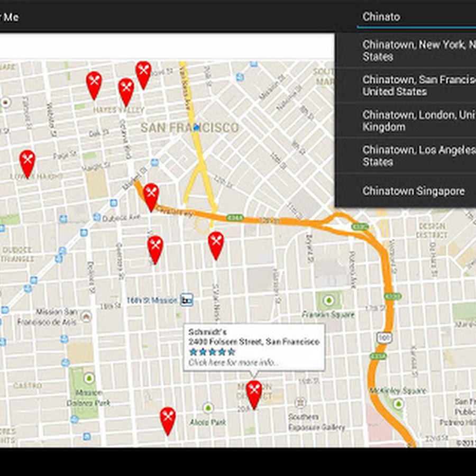The height and width of the screenshot is (476, 476).
Task: Open the 'Click here for more info' link
Action: (x=232, y=362)
